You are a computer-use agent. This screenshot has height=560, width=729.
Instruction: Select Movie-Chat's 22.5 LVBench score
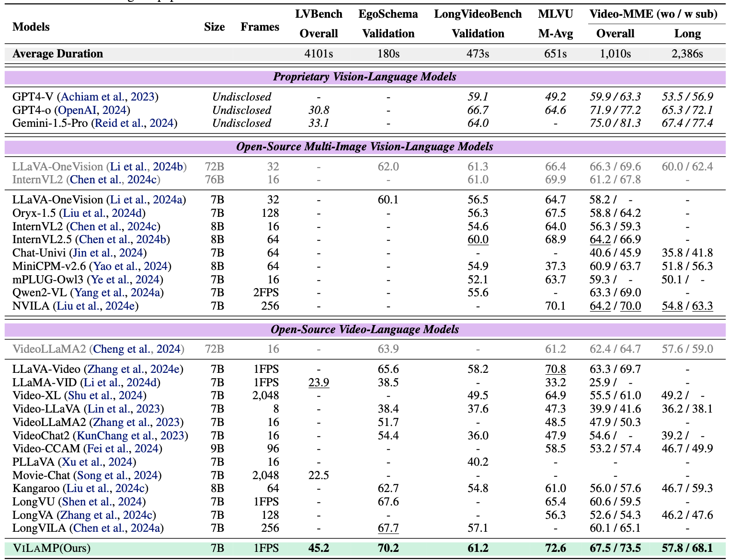(x=319, y=475)
